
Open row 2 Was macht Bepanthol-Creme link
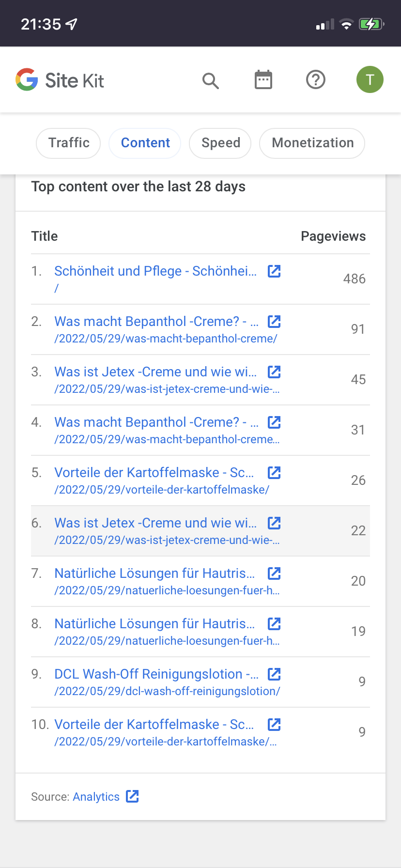tap(157, 322)
